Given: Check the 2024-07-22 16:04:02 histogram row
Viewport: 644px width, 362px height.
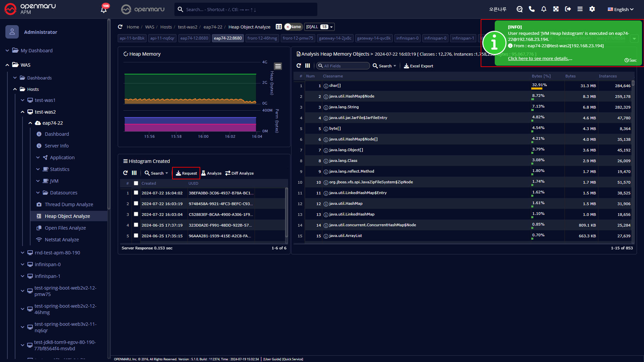Looking at the screenshot, I should click(136, 193).
